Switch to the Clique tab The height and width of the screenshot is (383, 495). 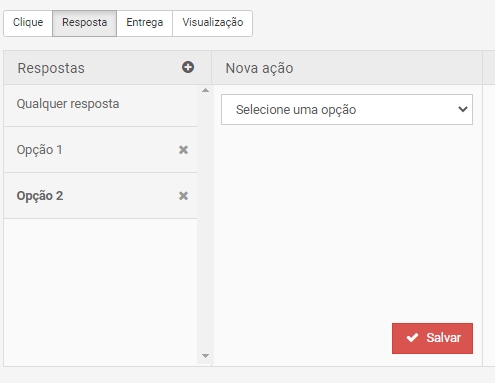(28, 23)
